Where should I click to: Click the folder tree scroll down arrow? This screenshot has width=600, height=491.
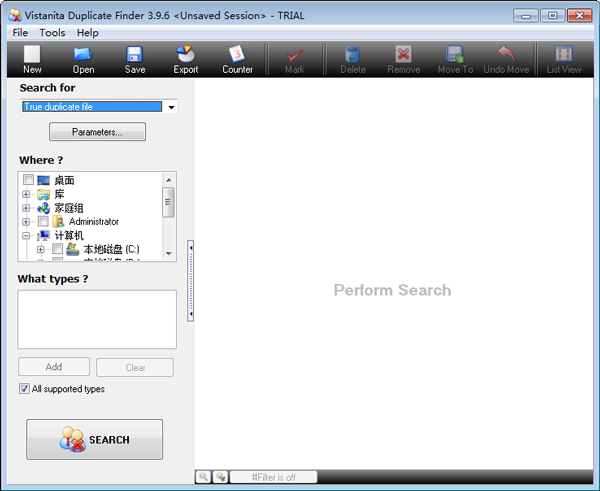click(169, 253)
